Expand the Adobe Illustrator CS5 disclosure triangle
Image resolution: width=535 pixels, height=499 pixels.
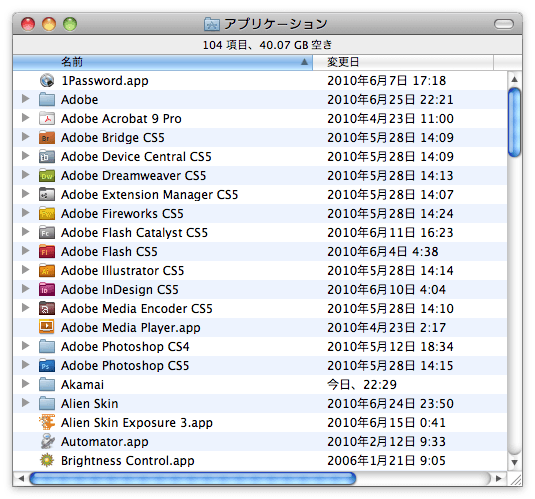click(25, 270)
